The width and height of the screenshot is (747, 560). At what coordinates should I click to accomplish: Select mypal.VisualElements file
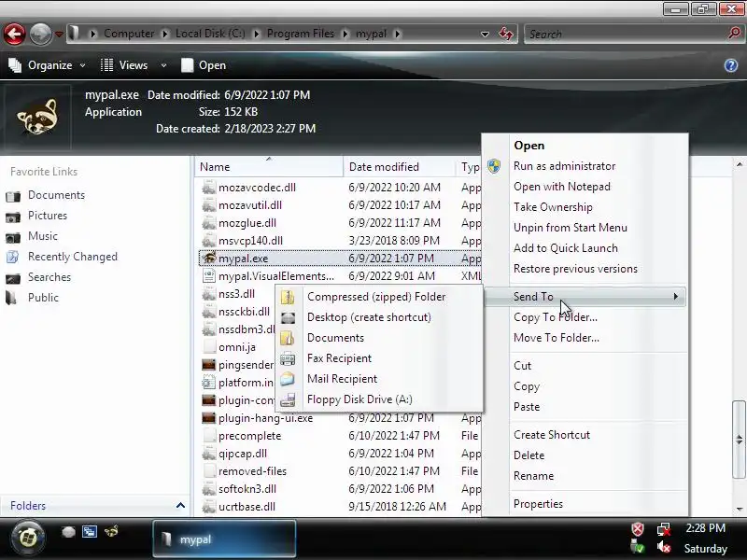coord(275,275)
